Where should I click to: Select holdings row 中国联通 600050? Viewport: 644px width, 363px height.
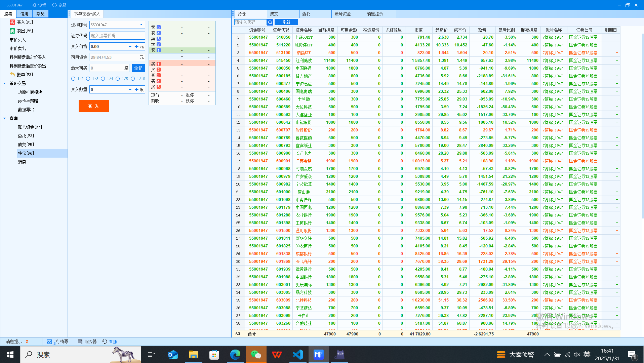(426, 68)
